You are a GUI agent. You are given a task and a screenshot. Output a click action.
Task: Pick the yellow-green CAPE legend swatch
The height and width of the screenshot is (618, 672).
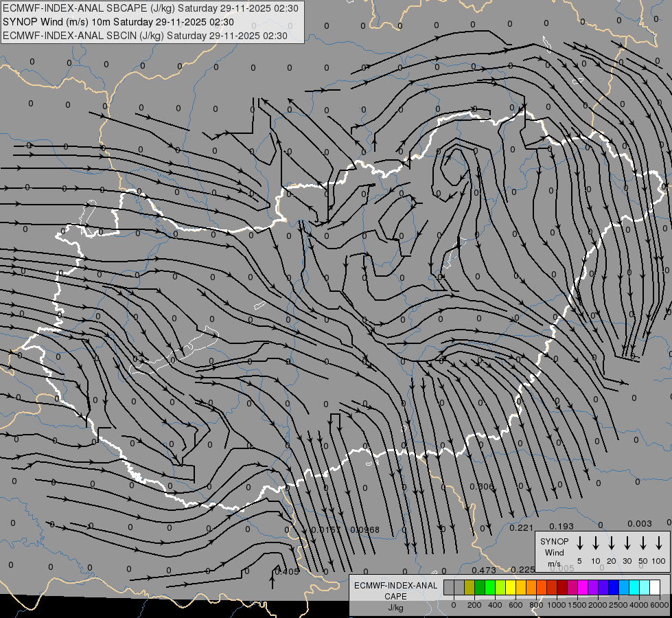(500, 587)
